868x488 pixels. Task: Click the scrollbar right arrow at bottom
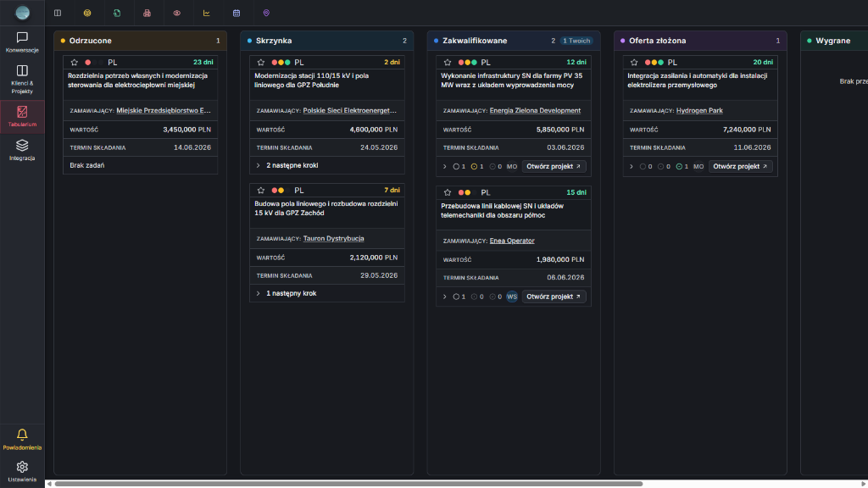864,484
